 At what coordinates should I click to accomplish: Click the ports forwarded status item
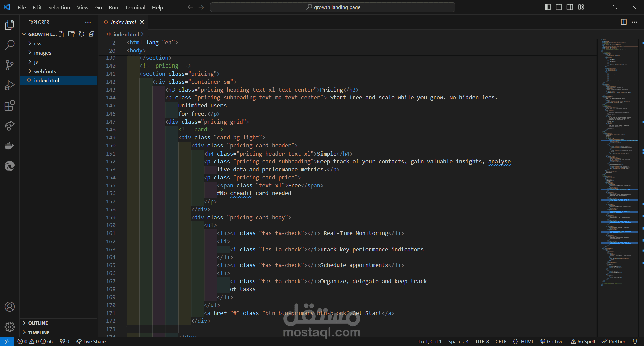click(x=64, y=341)
